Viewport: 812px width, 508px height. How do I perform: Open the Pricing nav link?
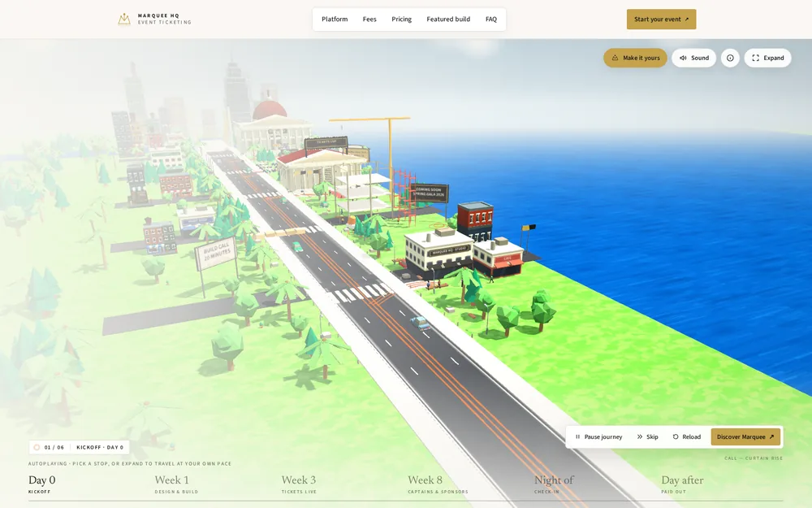(401, 20)
